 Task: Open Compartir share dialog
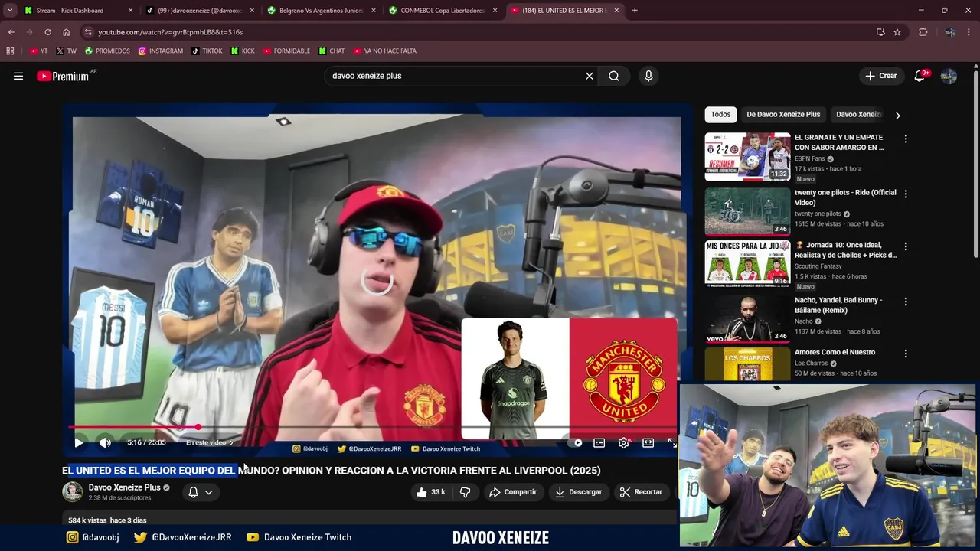pos(513,492)
